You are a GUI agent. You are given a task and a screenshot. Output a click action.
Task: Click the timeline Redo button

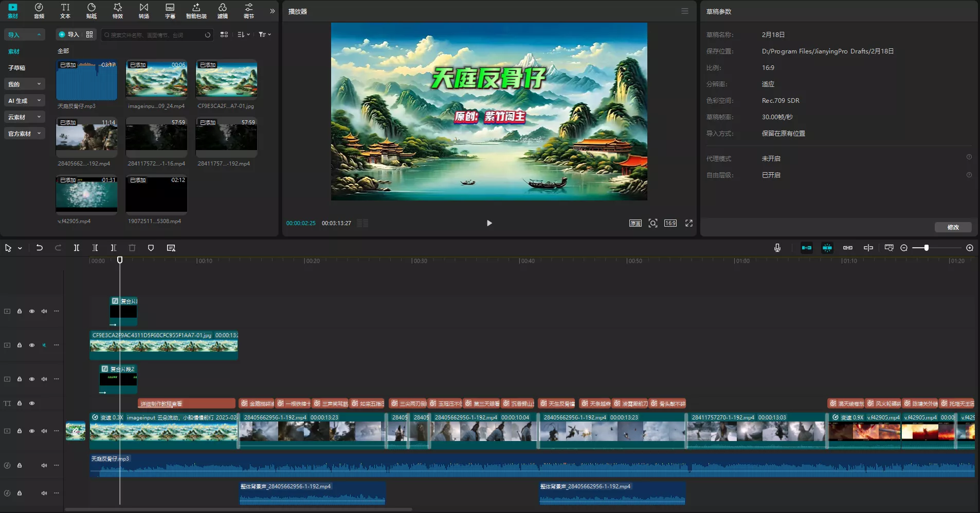[x=58, y=248]
